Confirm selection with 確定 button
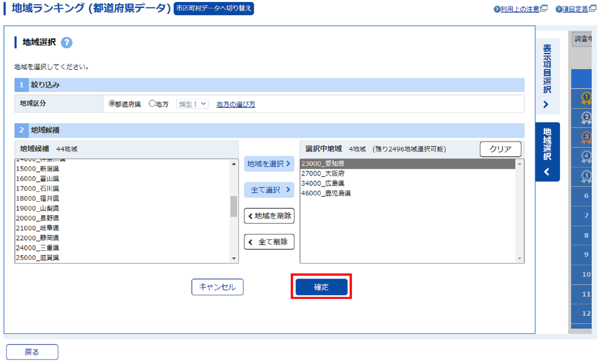This screenshot has width=600, height=364. (x=321, y=287)
